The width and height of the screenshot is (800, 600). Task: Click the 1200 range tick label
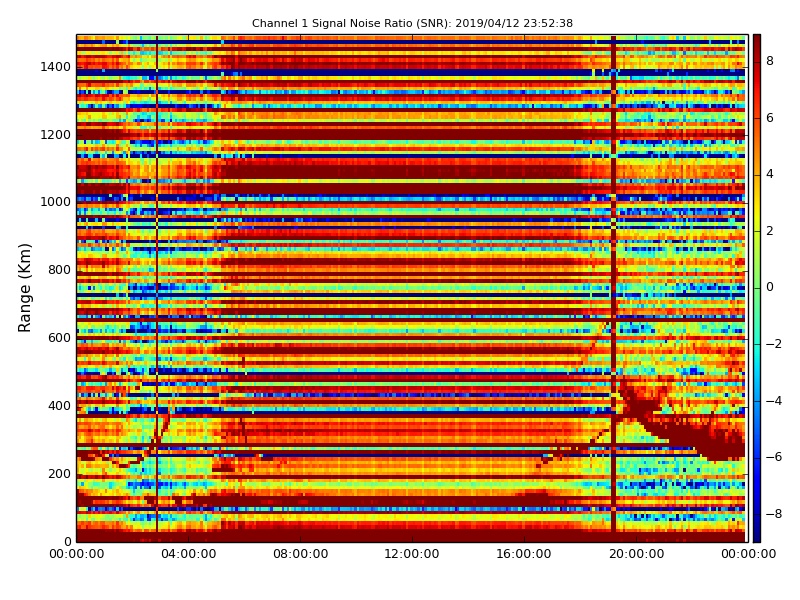point(56,135)
